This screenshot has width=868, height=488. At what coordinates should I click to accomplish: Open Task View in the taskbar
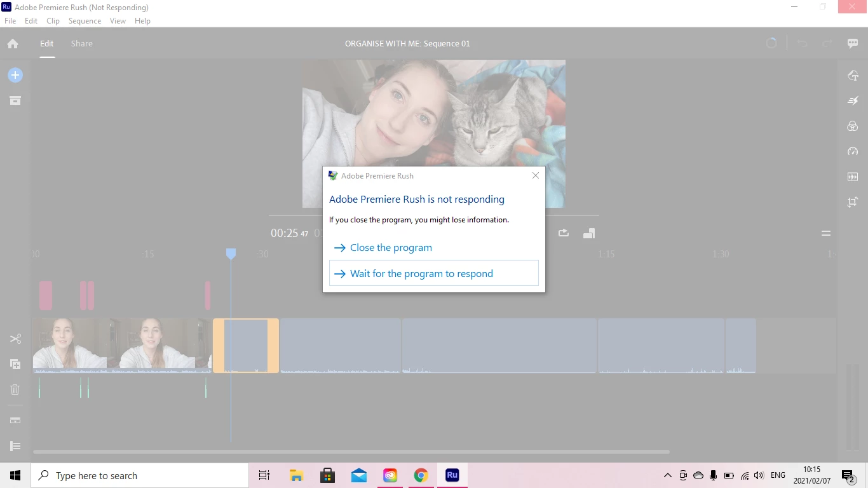click(264, 475)
